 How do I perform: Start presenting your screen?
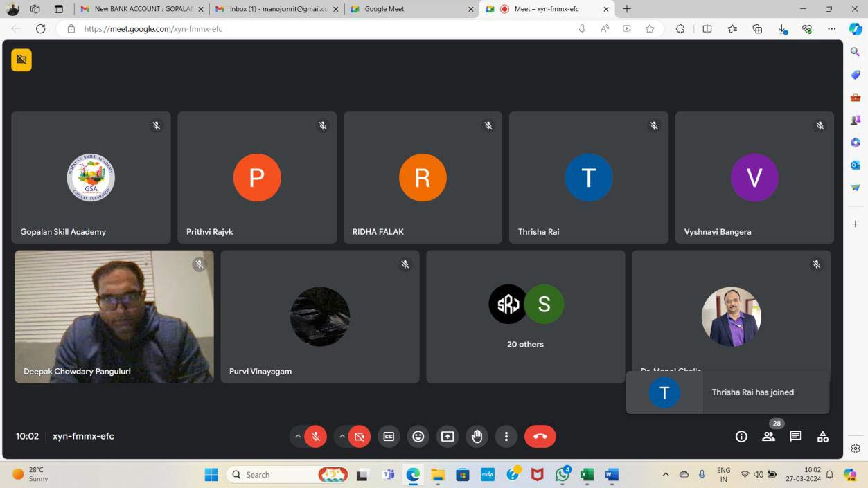pyautogui.click(x=448, y=436)
